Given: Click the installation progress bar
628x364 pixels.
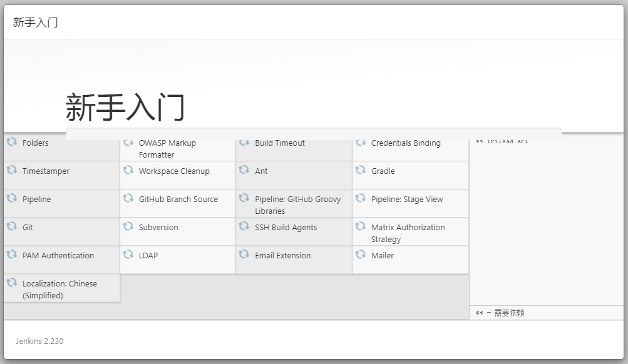Looking at the screenshot, I should [314, 134].
